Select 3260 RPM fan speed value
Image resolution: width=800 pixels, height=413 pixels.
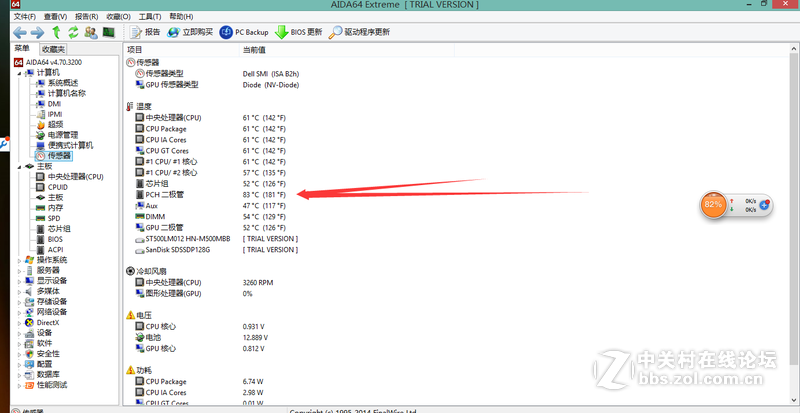coord(258,283)
